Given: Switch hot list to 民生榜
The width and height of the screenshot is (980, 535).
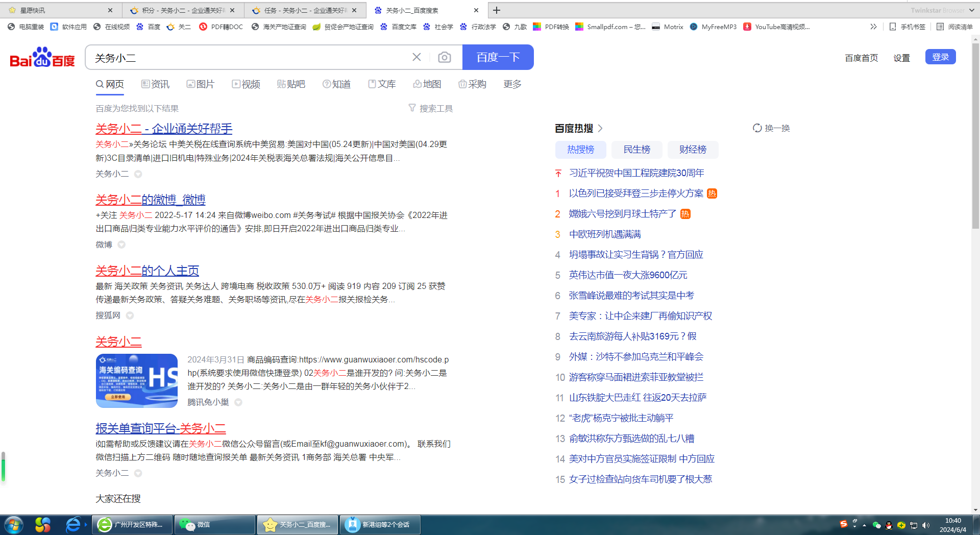Looking at the screenshot, I should pos(636,150).
